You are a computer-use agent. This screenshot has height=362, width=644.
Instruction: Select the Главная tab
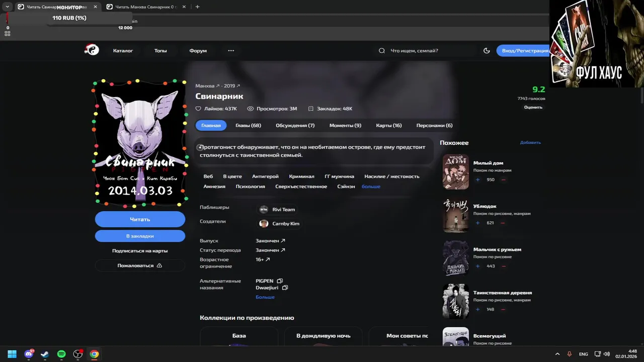pyautogui.click(x=211, y=125)
